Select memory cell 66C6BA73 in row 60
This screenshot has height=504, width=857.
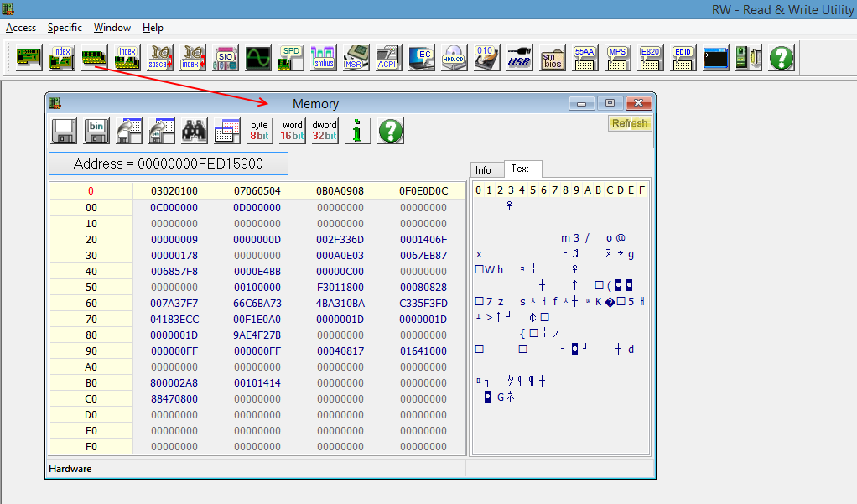pos(257,303)
